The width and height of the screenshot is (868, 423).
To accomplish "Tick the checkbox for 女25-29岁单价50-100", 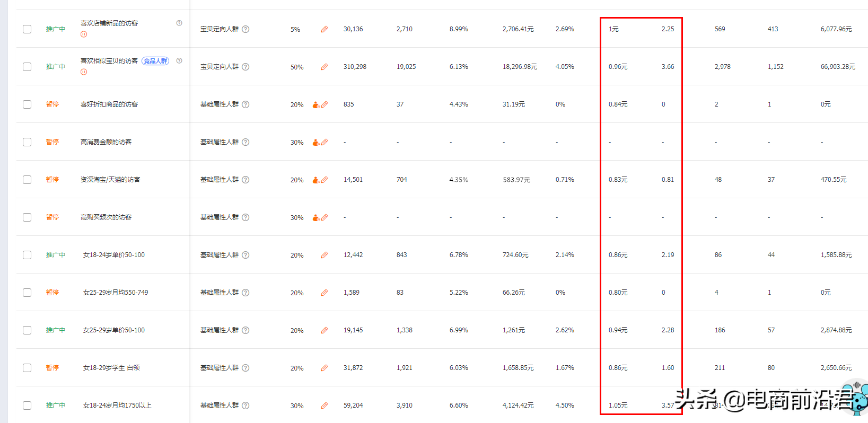I will pyautogui.click(x=27, y=330).
